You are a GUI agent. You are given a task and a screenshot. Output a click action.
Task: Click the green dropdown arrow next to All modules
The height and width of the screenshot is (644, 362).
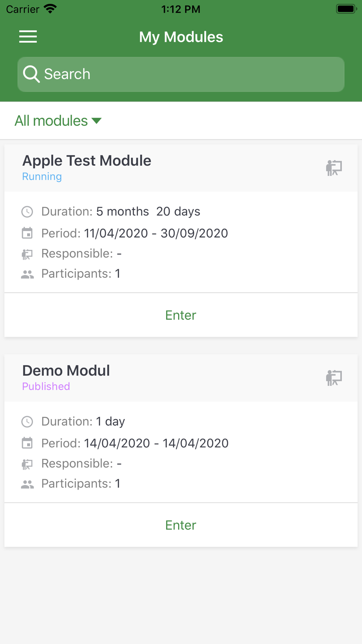pos(97,121)
